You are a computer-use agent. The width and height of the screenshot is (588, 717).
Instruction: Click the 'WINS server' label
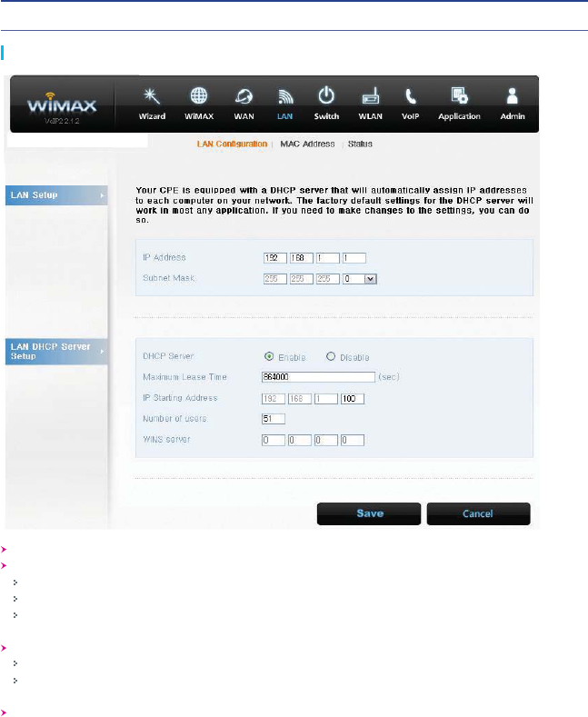[x=166, y=440]
